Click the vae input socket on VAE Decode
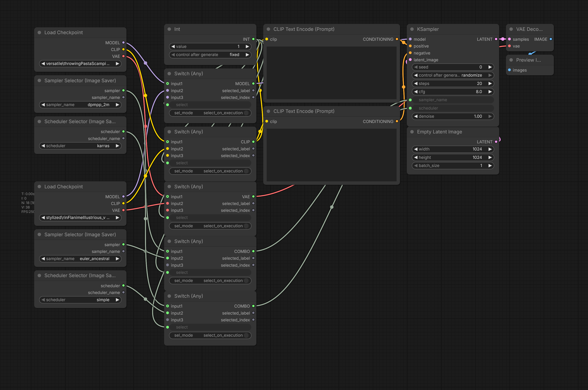Screen dimensions: 588x390 [510, 46]
